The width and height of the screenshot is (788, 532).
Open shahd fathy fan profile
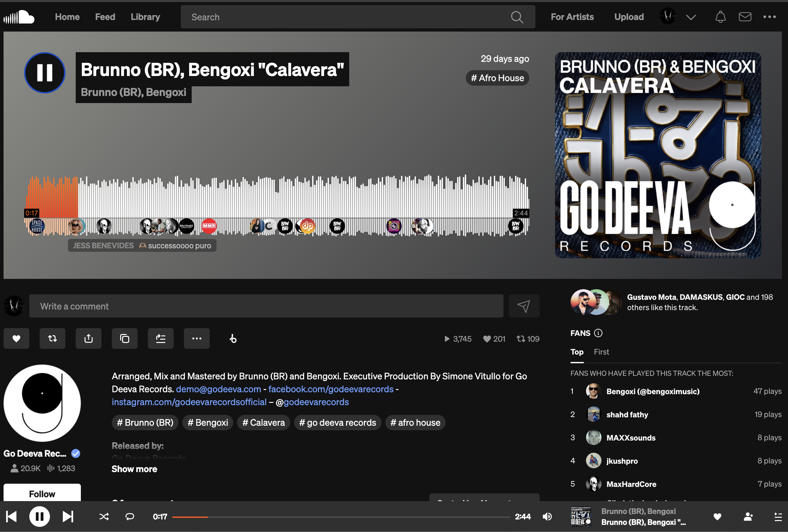point(627,414)
